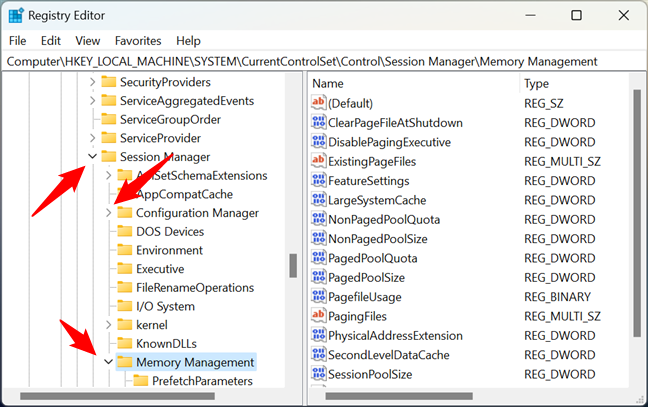Select the Session Manager key label
648x407 pixels.
point(165,157)
